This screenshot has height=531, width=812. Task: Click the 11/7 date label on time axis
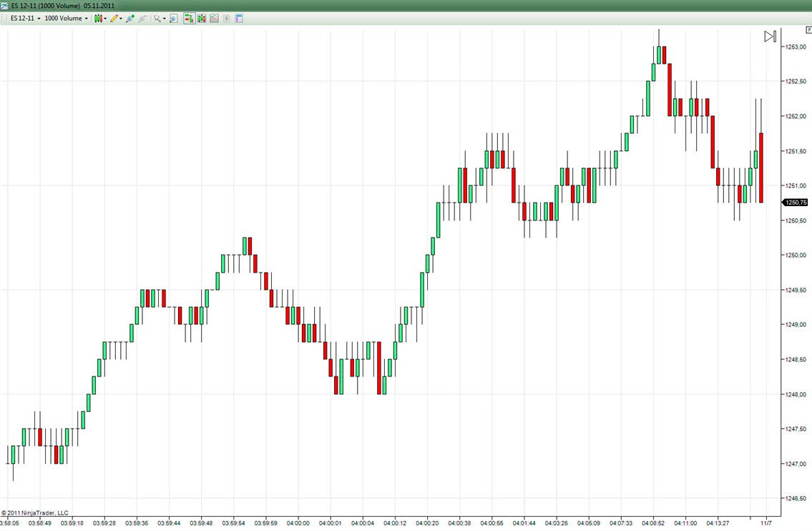point(766,523)
